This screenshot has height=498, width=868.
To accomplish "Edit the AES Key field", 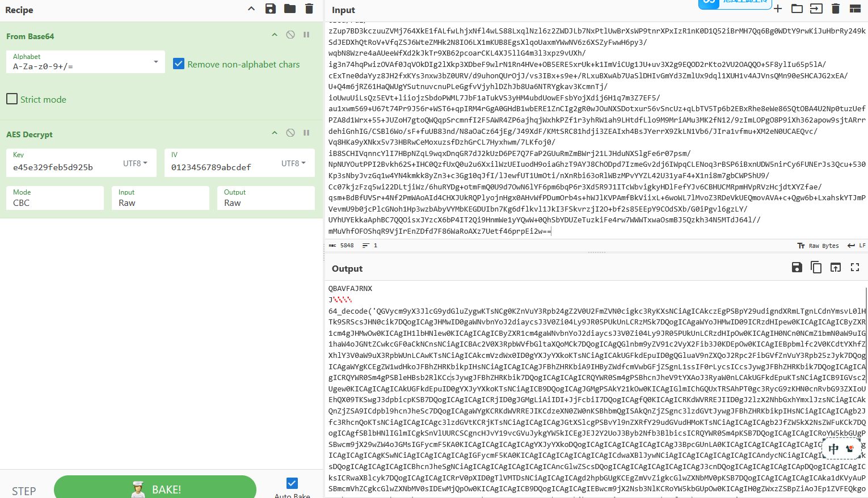I will [62, 167].
